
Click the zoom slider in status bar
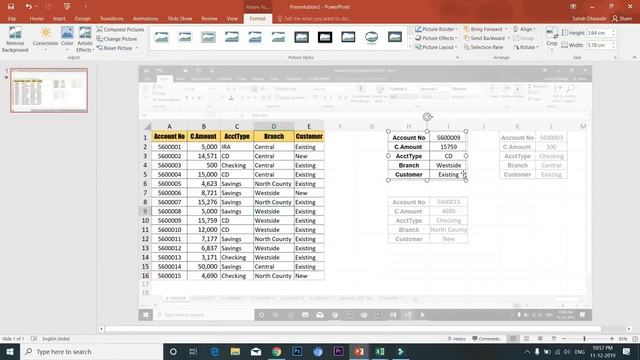click(x=588, y=339)
